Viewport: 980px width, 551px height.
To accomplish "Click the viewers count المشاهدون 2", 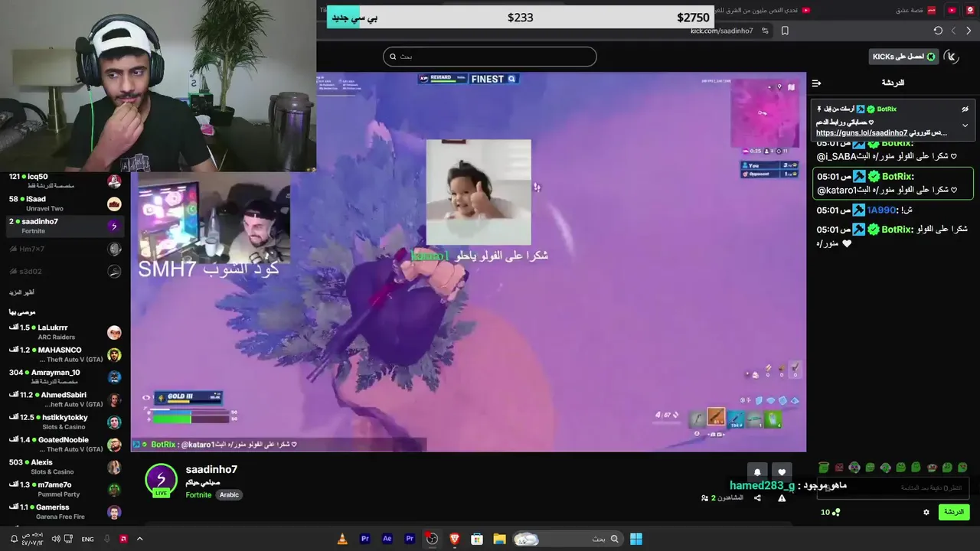I will click(x=722, y=498).
